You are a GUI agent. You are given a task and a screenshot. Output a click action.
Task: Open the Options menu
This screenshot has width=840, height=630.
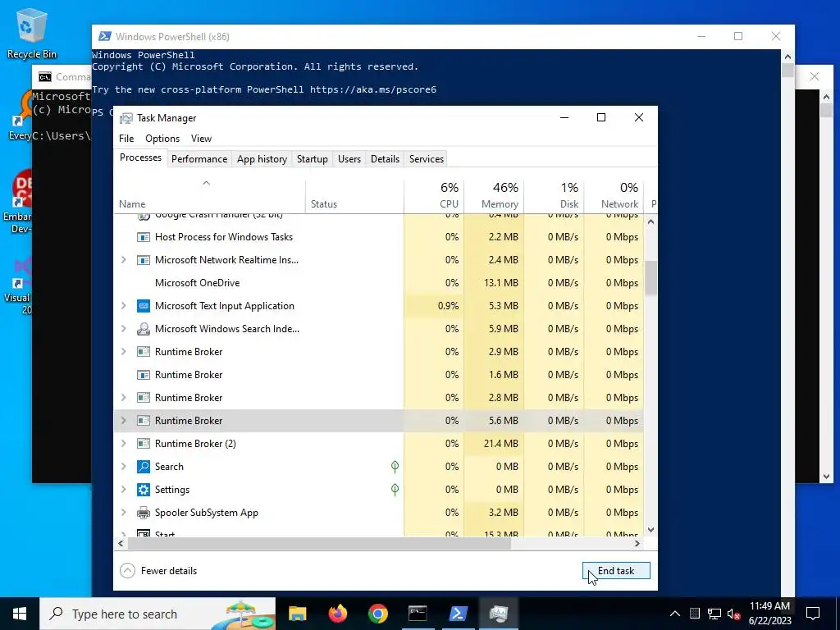click(x=162, y=138)
